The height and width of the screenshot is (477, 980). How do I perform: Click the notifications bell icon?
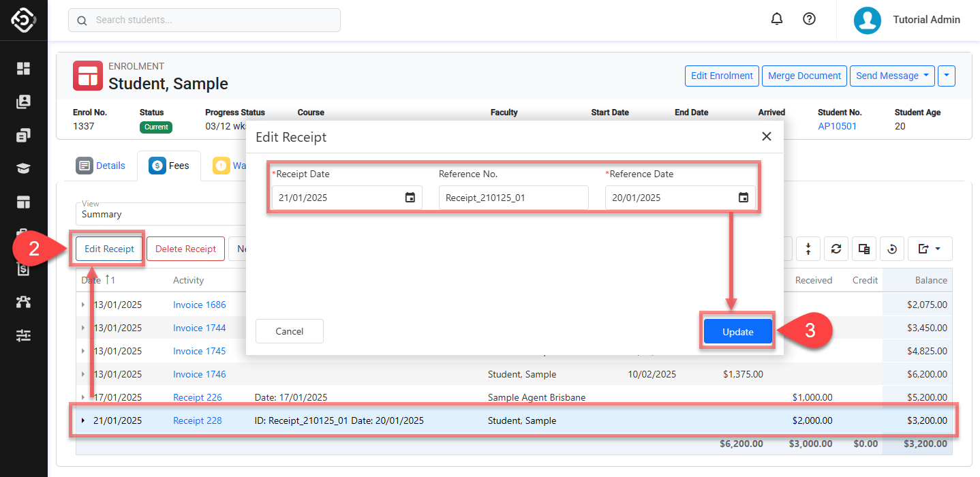777,19
